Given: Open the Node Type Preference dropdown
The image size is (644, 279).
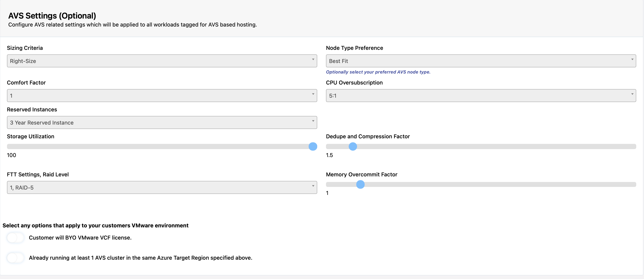Looking at the screenshot, I should (481, 61).
